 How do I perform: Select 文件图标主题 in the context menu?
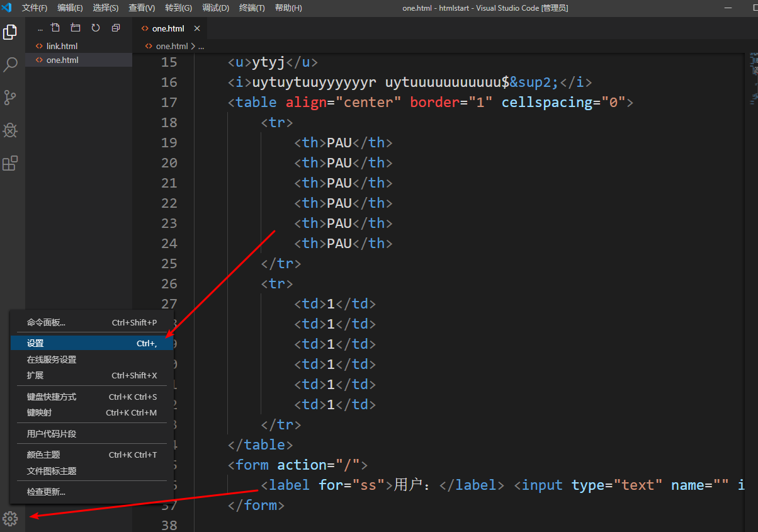point(92,471)
